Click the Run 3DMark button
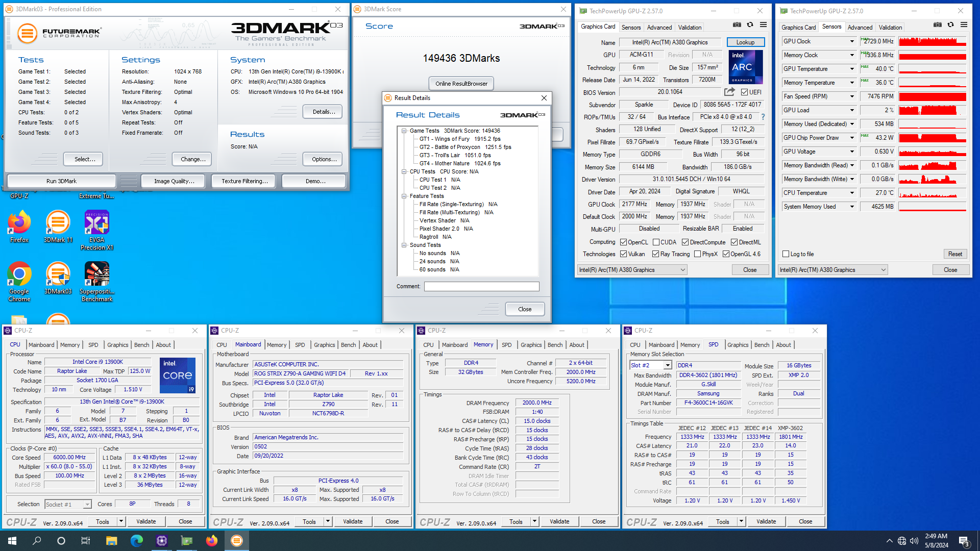980x551 pixels. click(61, 181)
